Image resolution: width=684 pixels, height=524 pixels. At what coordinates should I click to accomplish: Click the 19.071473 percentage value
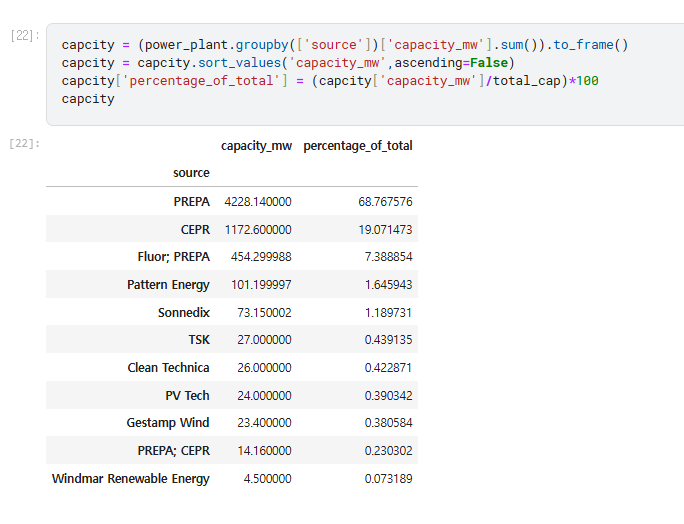point(385,229)
